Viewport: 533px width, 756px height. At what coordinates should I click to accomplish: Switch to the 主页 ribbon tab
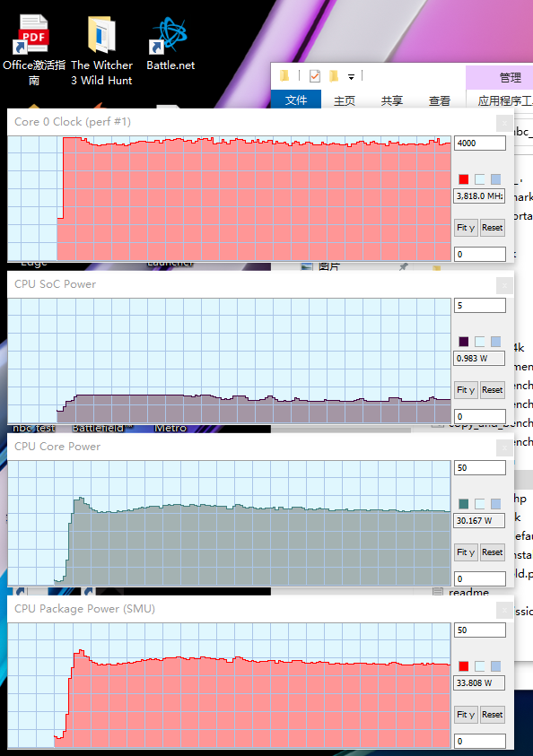(345, 100)
